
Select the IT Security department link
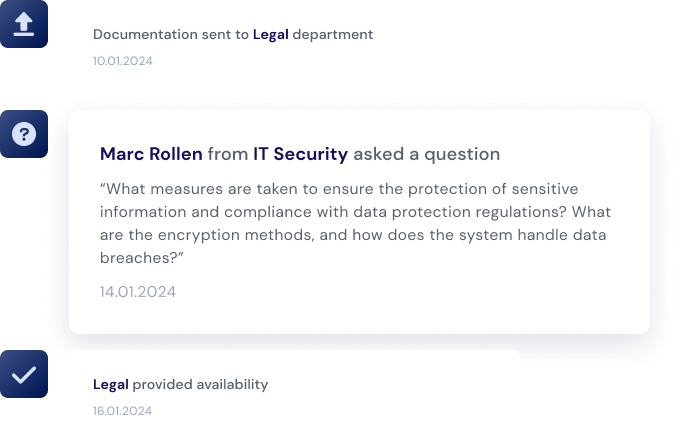point(300,154)
